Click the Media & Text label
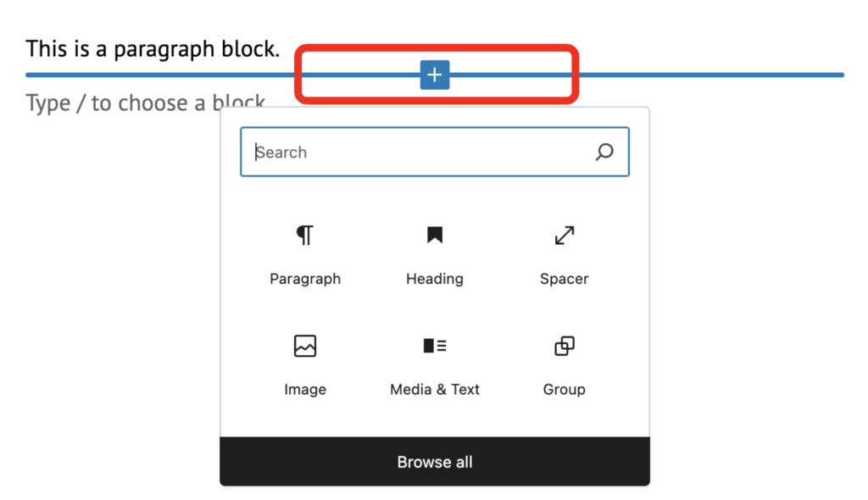The image size is (868, 500). [x=435, y=390]
